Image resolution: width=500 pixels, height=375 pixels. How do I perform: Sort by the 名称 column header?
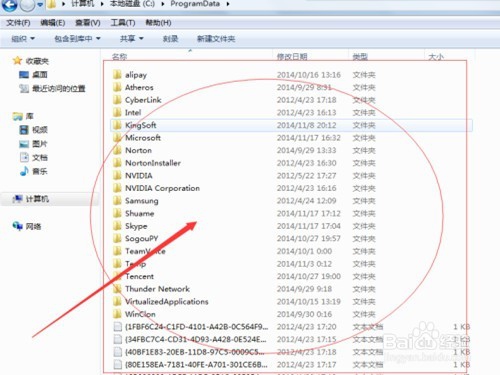coord(120,56)
